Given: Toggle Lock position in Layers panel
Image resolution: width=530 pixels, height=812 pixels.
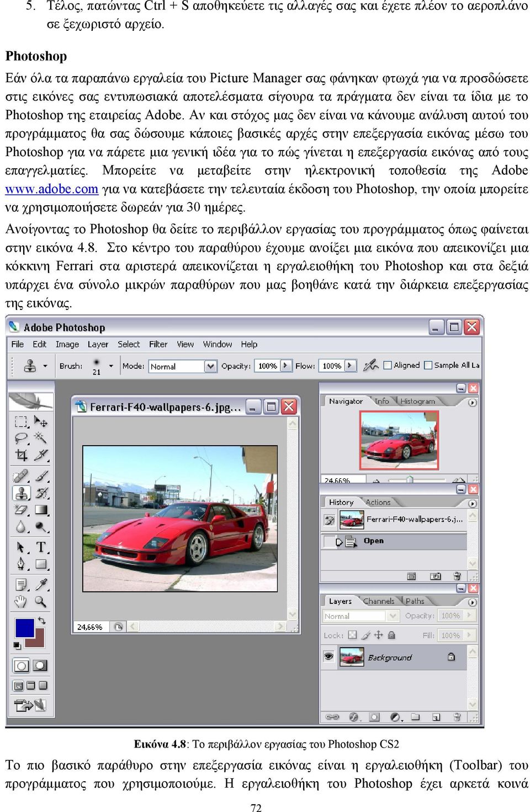Looking at the screenshot, I should coord(379,635).
